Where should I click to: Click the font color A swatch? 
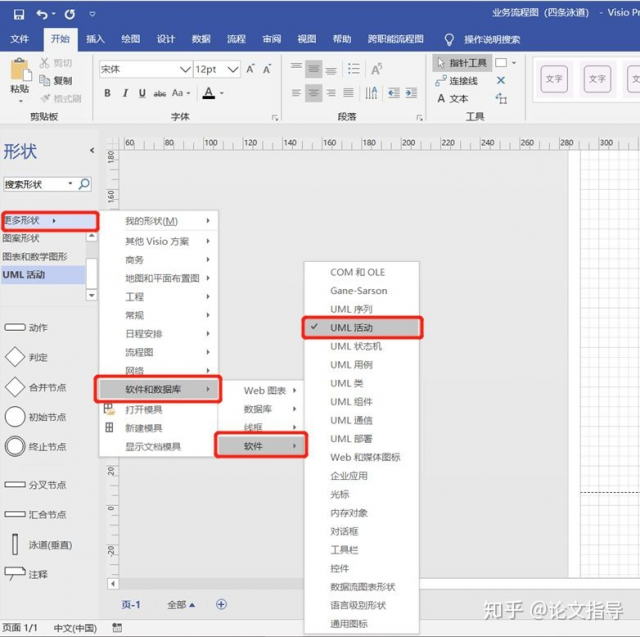[209, 93]
